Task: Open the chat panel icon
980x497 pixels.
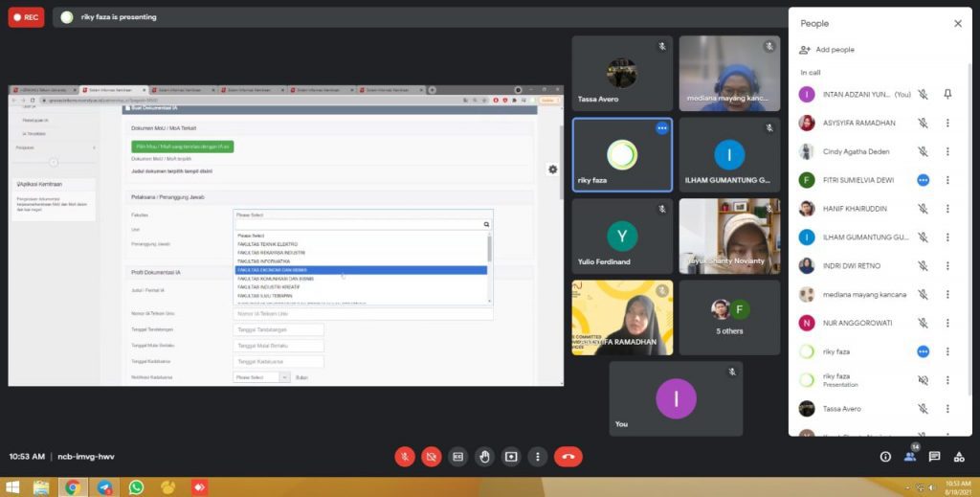Action: tap(934, 457)
